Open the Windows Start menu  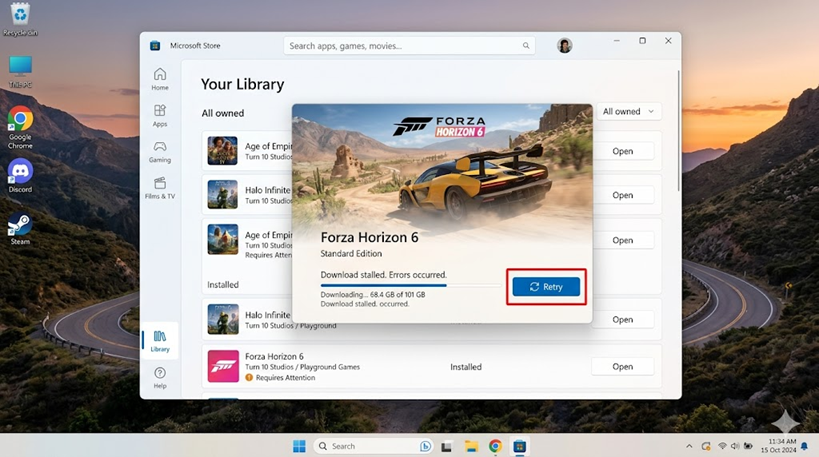(299, 446)
